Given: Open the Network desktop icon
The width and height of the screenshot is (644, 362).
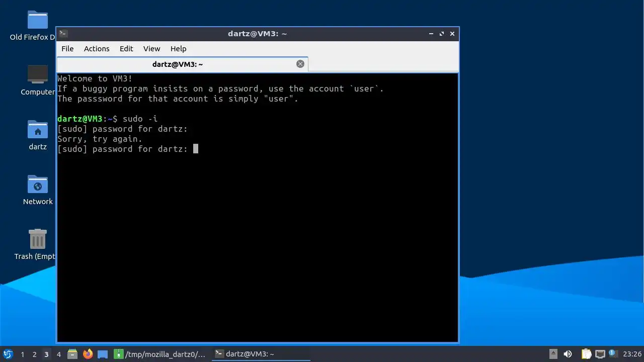Looking at the screenshot, I should tap(38, 190).
